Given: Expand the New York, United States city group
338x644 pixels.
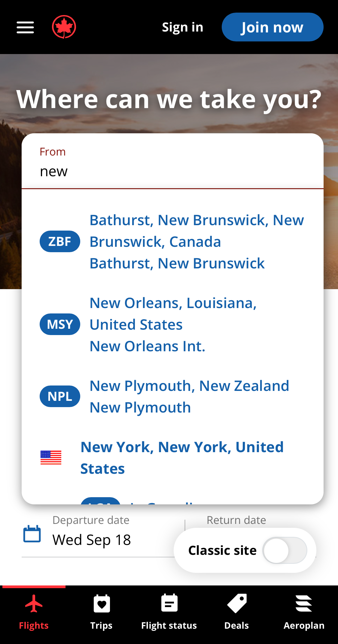Looking at the screenshot, I should 182,457.
